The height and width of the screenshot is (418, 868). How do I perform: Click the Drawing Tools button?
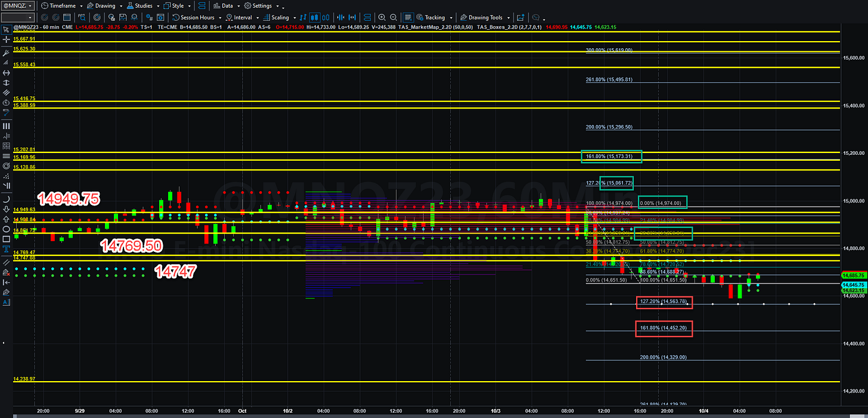tap(484, 17)
